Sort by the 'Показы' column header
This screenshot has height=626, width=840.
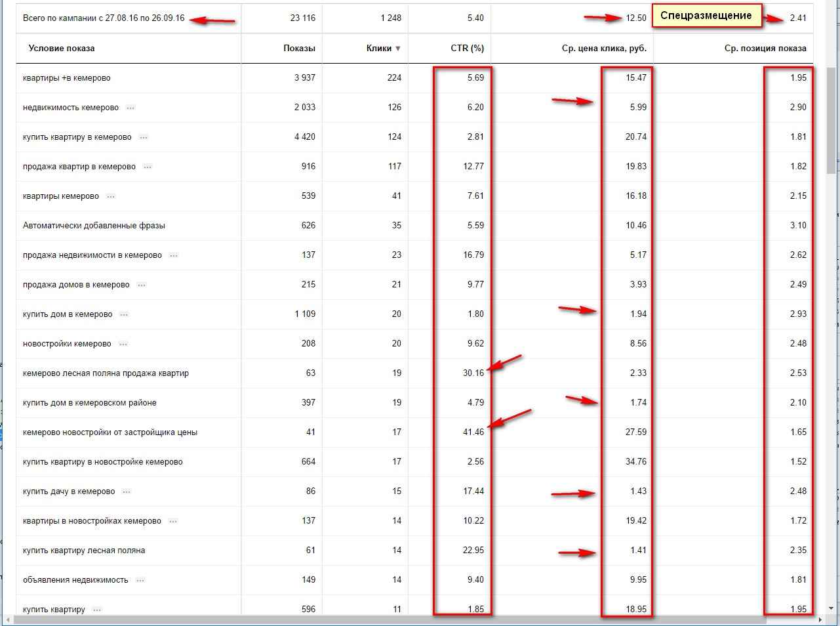point(299,48)
